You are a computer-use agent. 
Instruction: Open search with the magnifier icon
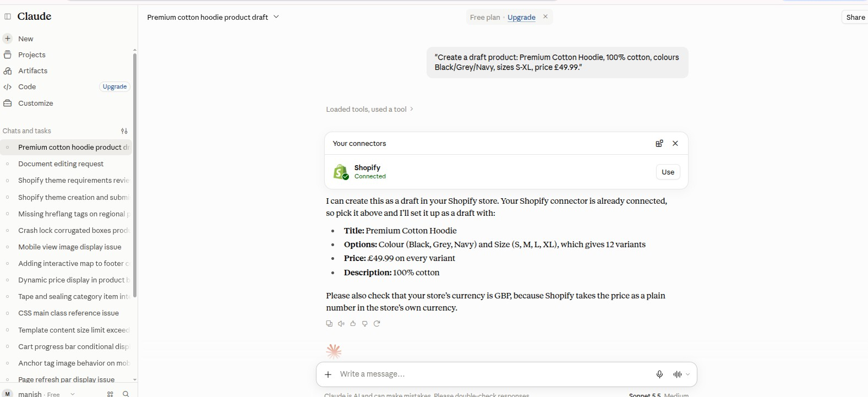(x=126, y=394)
